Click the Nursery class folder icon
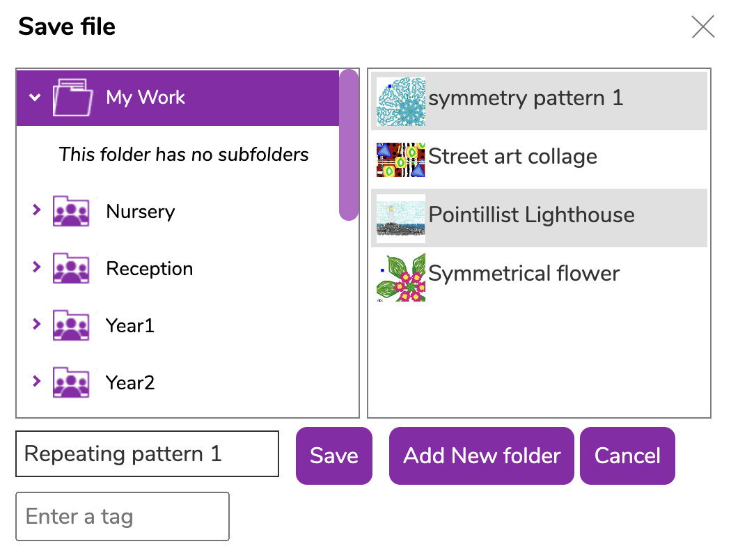 click(71, 211)
